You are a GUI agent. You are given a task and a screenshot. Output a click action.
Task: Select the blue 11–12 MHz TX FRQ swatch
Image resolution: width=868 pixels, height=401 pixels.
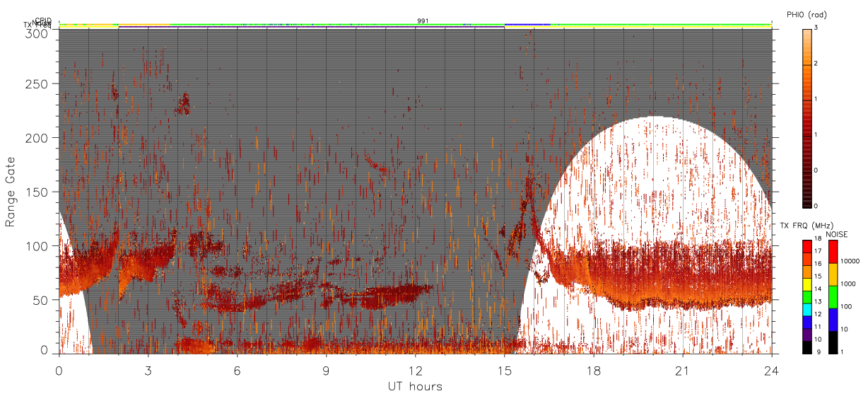click(x=807, y=321)
